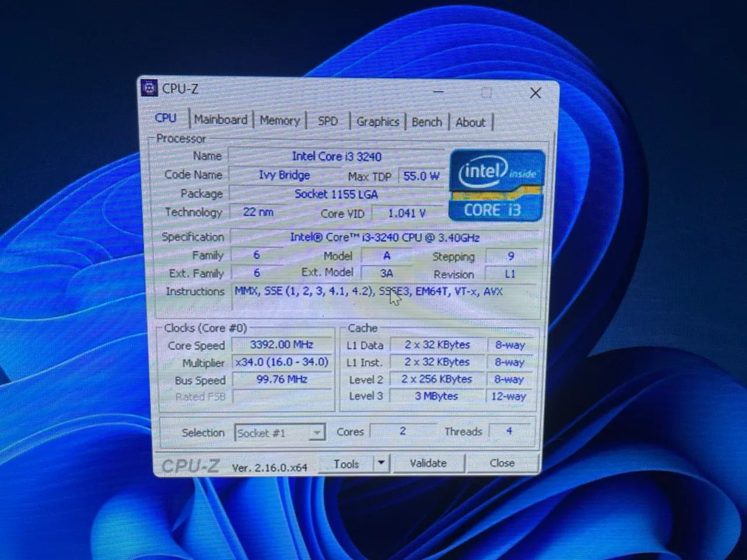Click the Intel Core i3 logo badge
The width and height of the screenshot is (747, 560).
click(497, 185)
